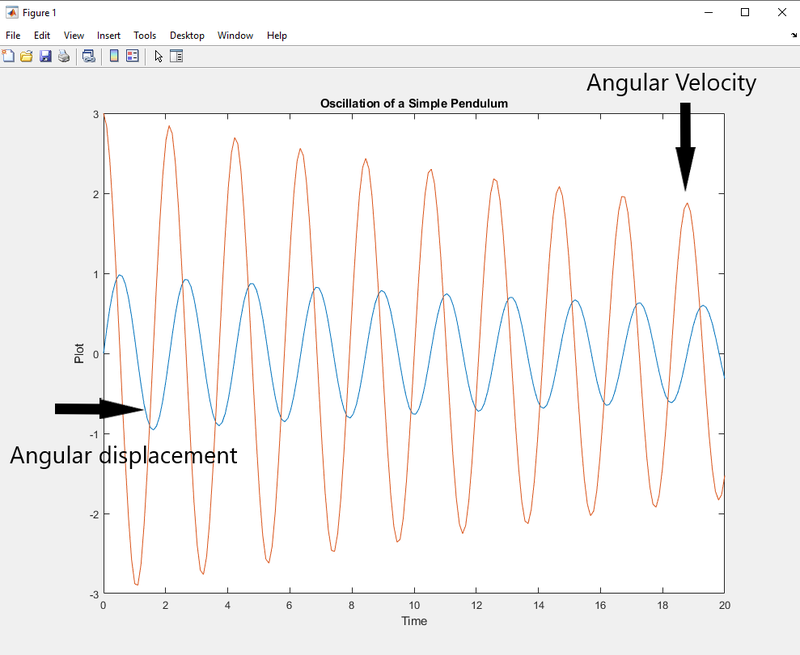Open a file using the Open folder icon
The width and height of the screenshot is (800, 655).
point(26,56)
